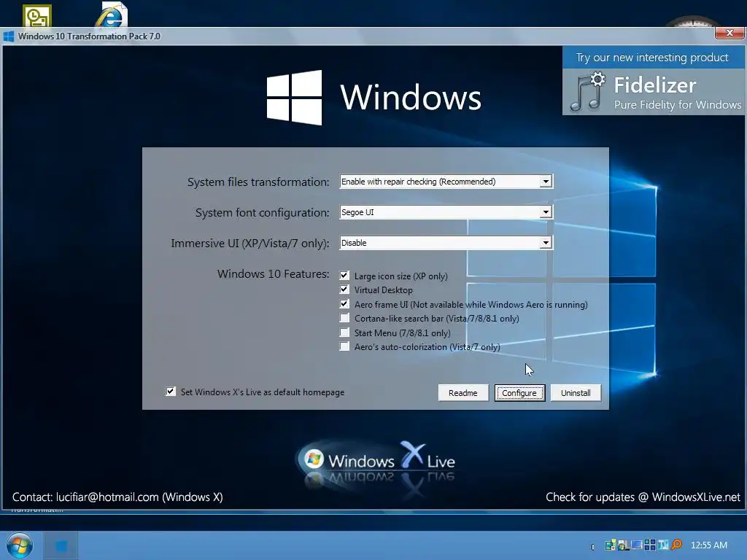
Task: Click the Configure button
Action: coord(519,393)
